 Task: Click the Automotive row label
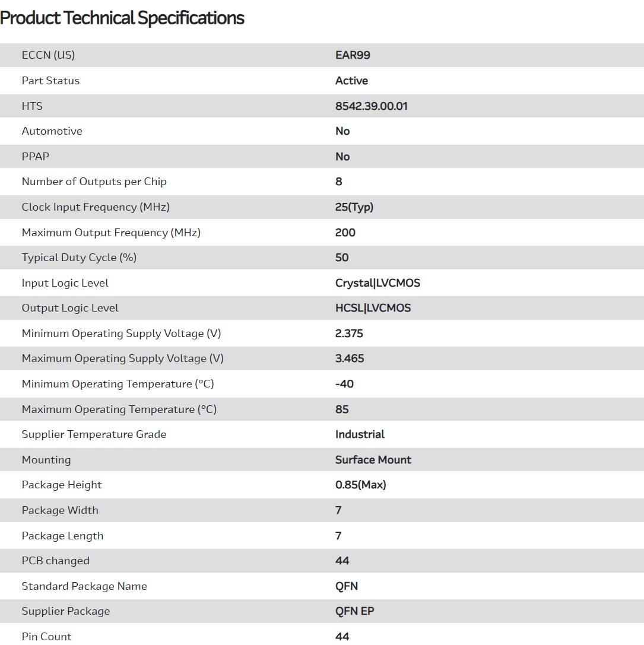(52, 131)
